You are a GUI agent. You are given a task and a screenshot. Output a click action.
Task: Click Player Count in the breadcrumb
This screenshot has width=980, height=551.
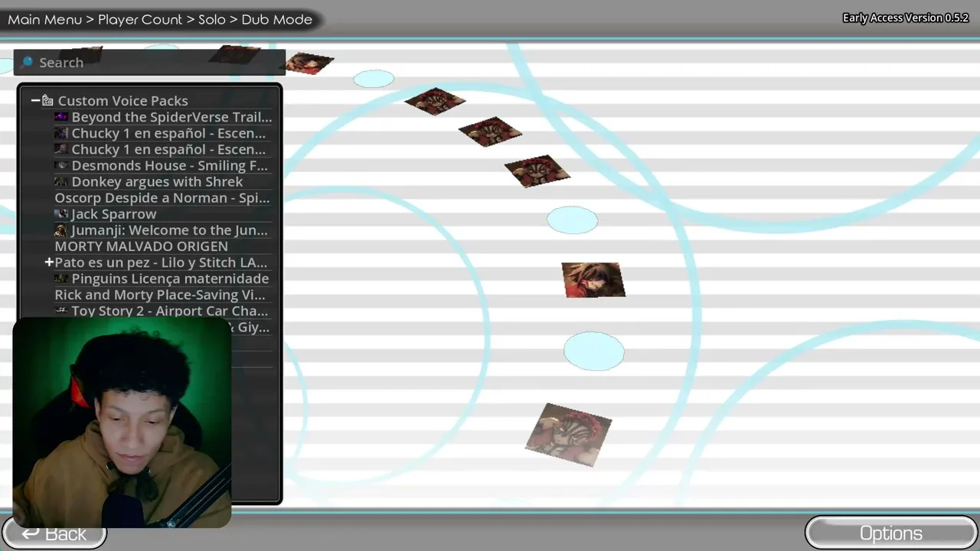point(140,19)
